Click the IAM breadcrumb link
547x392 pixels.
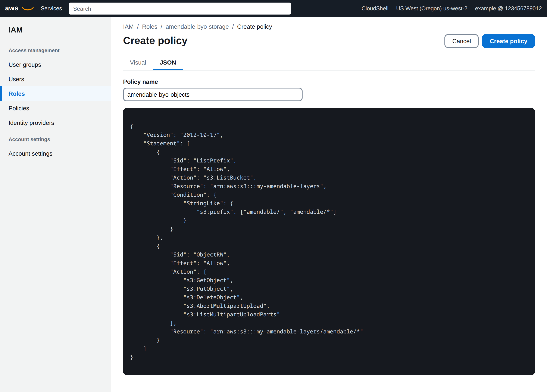pyautogui.click(x=128, y=27)
